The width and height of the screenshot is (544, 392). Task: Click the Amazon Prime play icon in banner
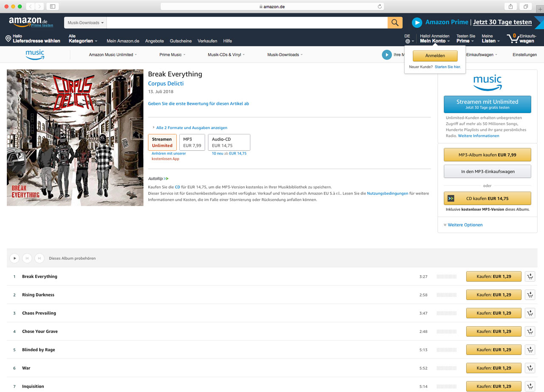(x=417, y=22)
